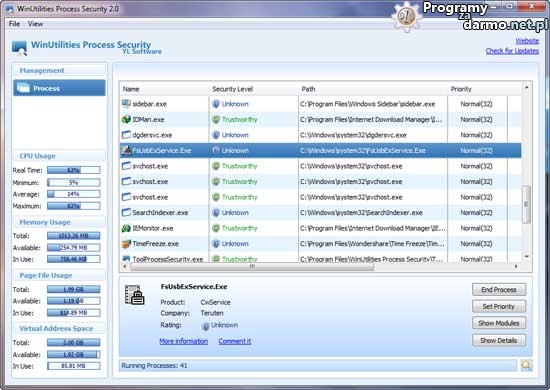Click SearchIndexer.exe Unknown shield icon
This screenshot has width=550, height=390.
click(x=216, y=213)
